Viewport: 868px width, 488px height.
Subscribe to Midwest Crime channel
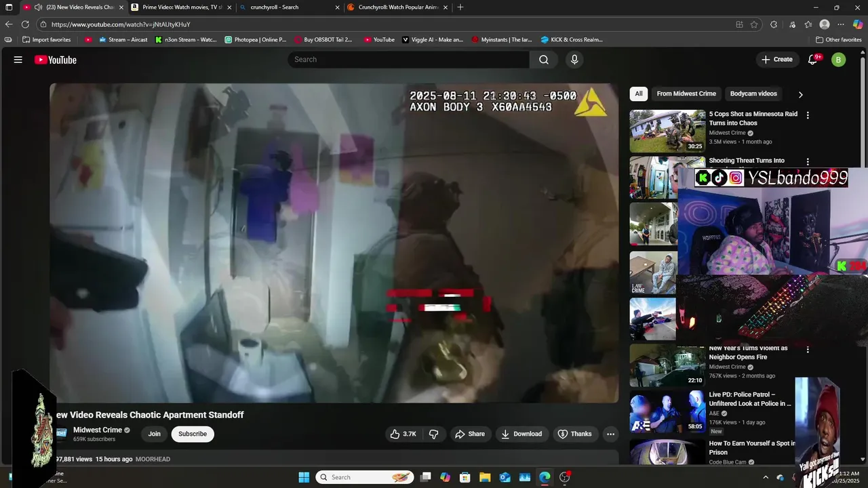point(193,434)
